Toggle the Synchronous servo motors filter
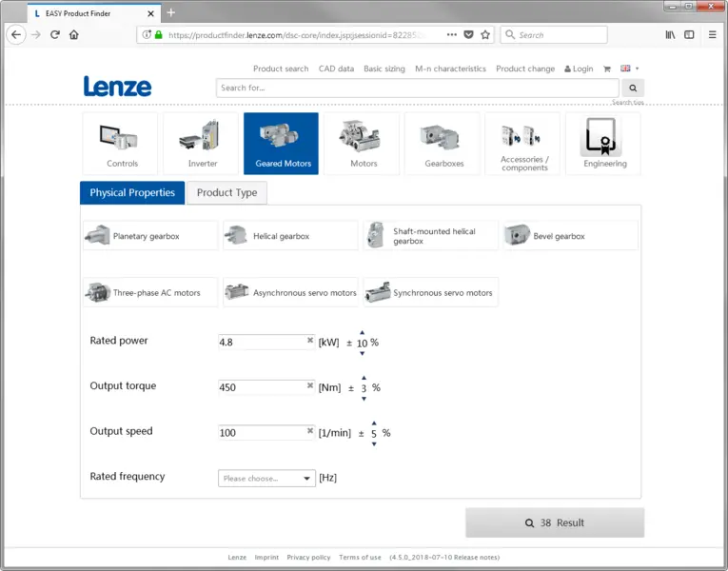Image resolution: width=728 pixels, height=571 pixels. 431,293
